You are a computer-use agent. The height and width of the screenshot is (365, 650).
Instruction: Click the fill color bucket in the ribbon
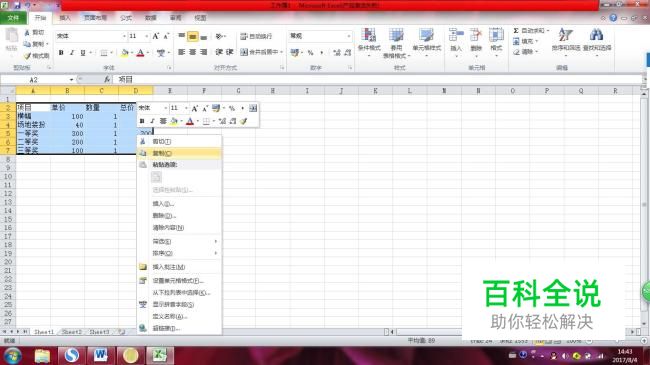point(124,53)
